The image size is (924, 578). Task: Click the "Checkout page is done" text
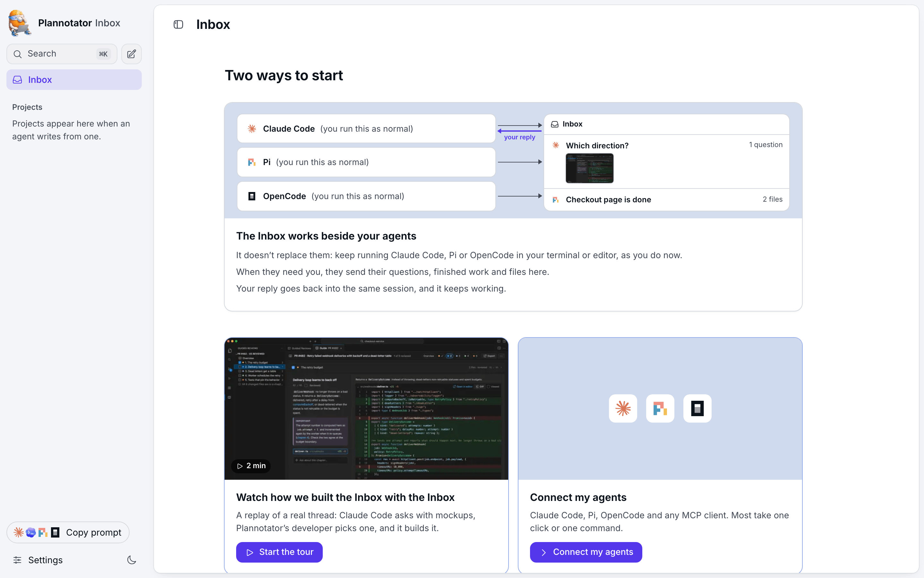tap(608, 199)
